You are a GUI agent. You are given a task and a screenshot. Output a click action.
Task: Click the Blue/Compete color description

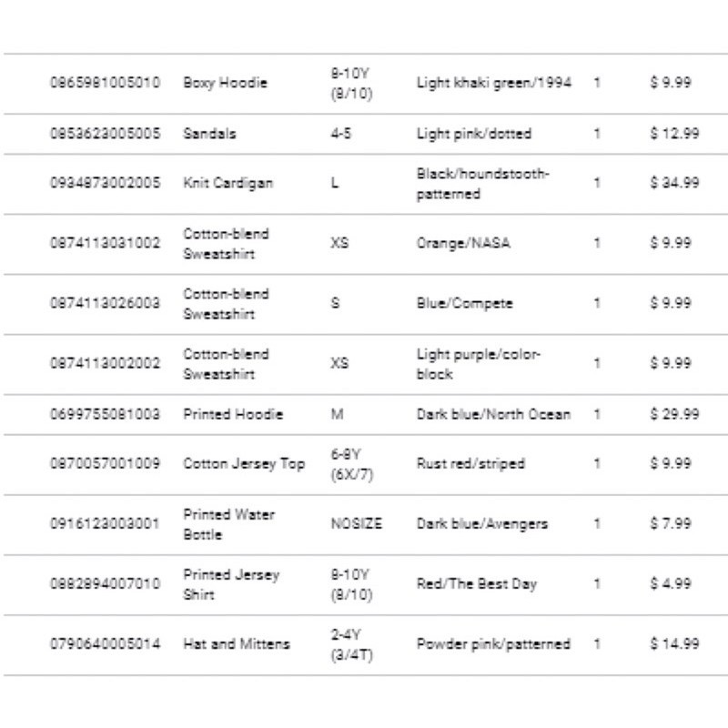tap(465, 303)
